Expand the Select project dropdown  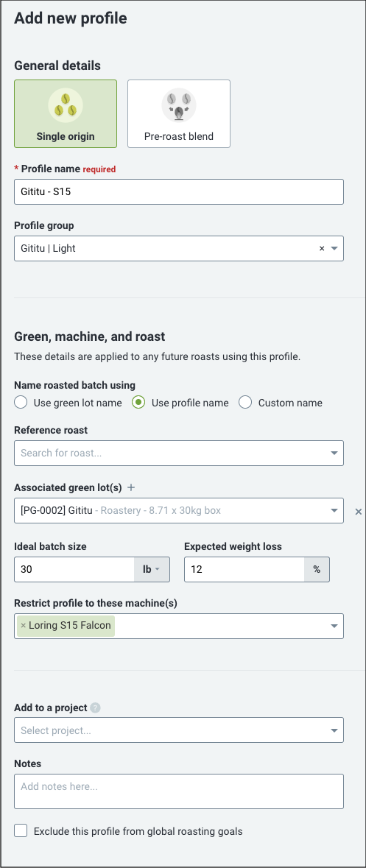coord(179,730)
